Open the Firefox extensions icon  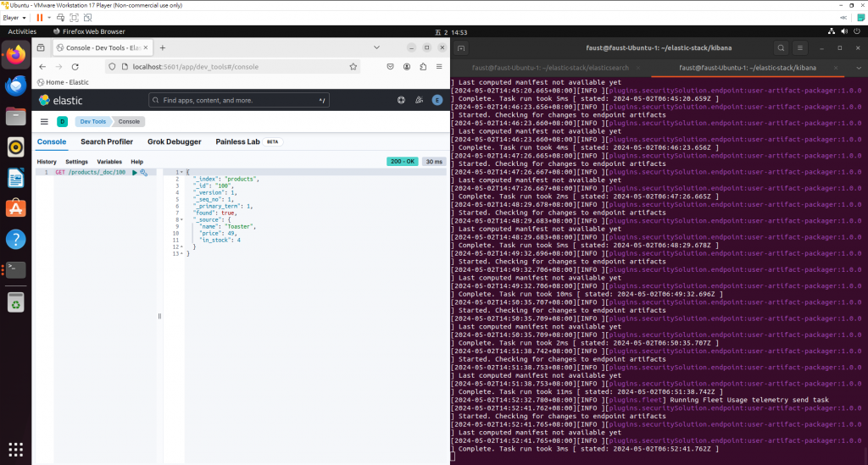(423, 67)
